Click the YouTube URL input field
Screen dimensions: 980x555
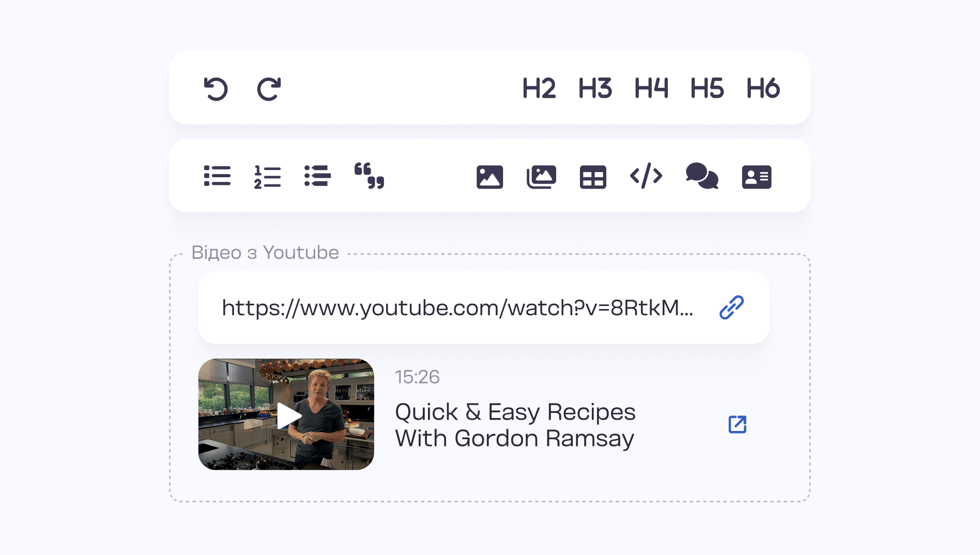click(457, 308)
